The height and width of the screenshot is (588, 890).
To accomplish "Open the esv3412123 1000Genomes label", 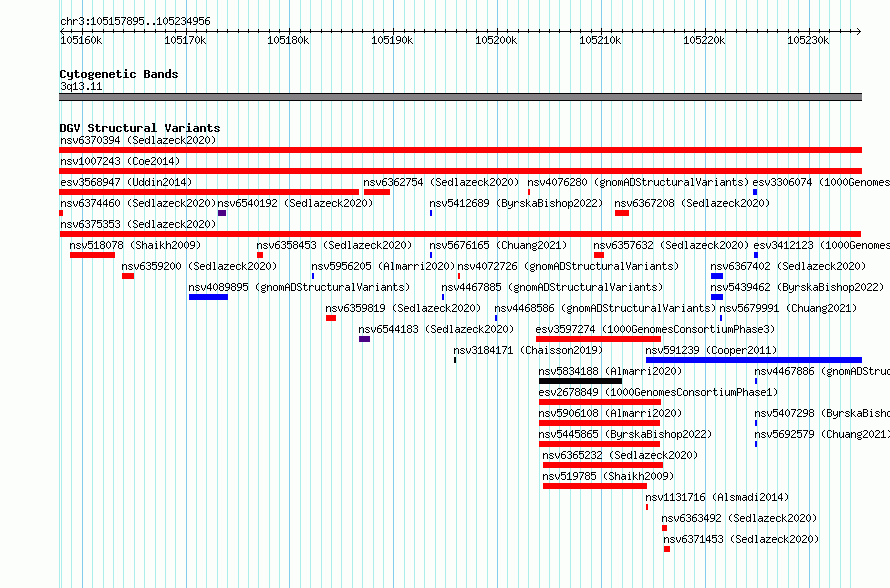I will [822, 245].
